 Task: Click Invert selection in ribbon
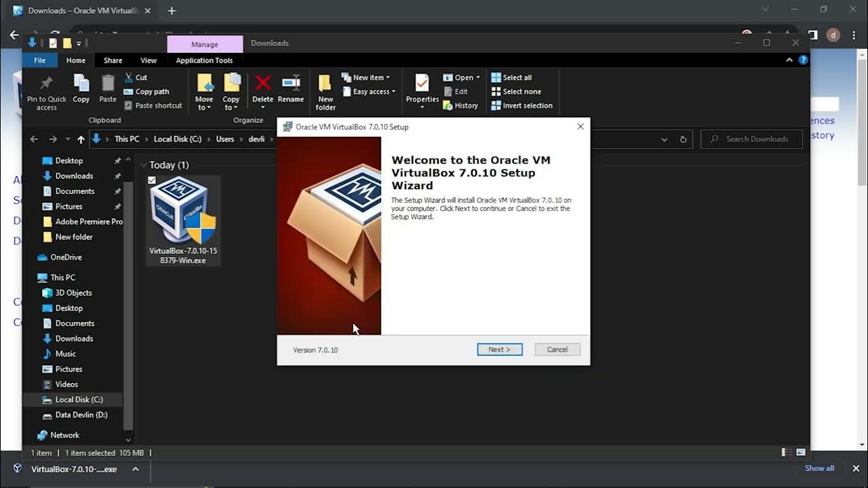point(521,105)
